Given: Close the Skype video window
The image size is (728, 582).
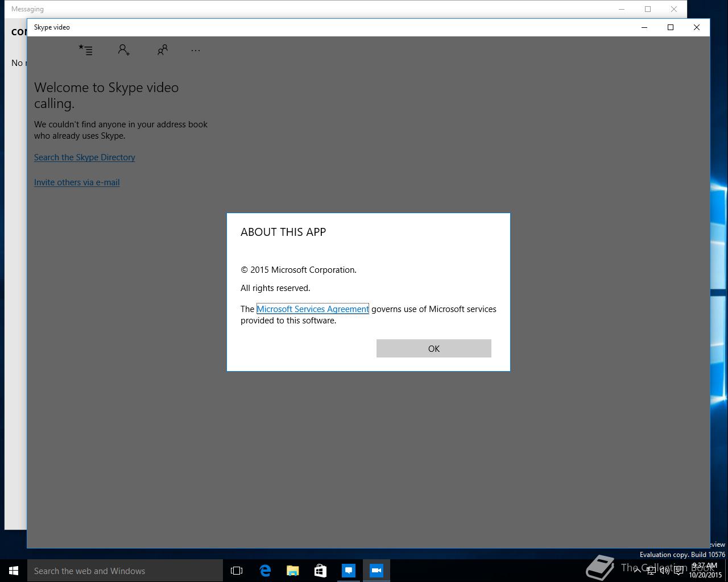Looking at the screenshot, I should click(697, 27).
